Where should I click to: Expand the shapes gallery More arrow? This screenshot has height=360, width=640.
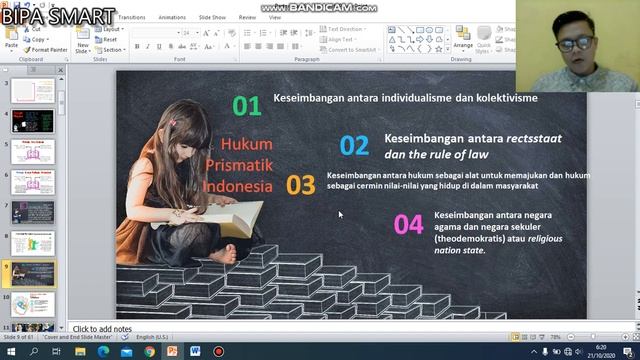pos(448,49)
